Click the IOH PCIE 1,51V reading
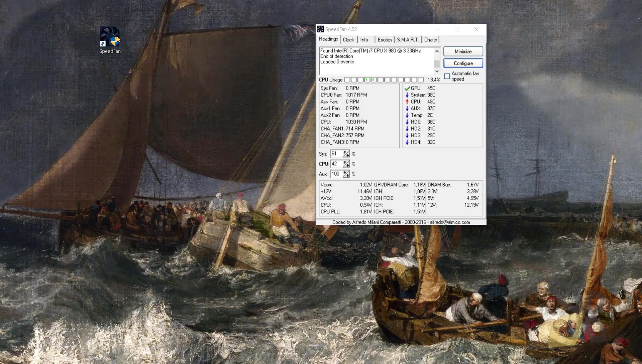Image resolution: width=642 pixels, height=364 pixels. coord(400,198)
